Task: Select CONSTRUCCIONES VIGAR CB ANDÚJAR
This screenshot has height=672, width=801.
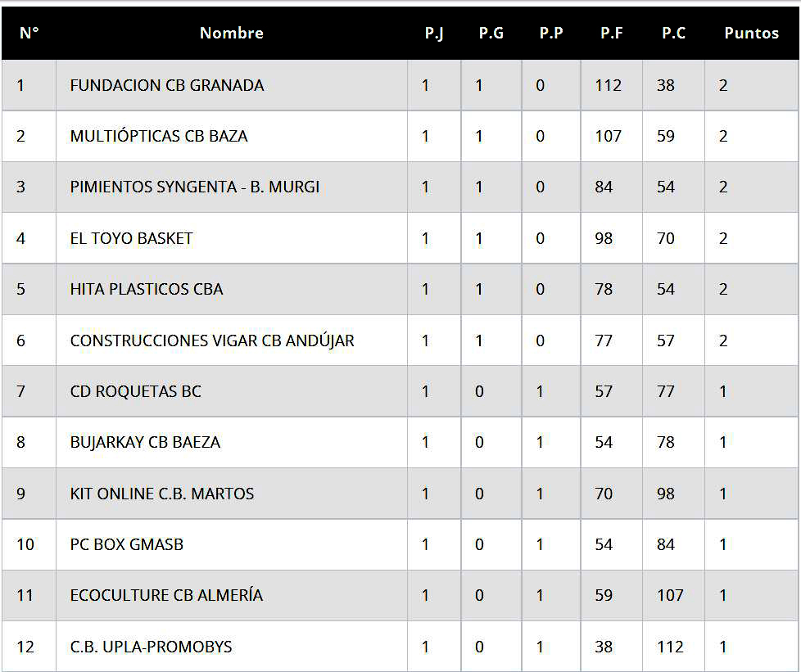Action: click(212, 341)
